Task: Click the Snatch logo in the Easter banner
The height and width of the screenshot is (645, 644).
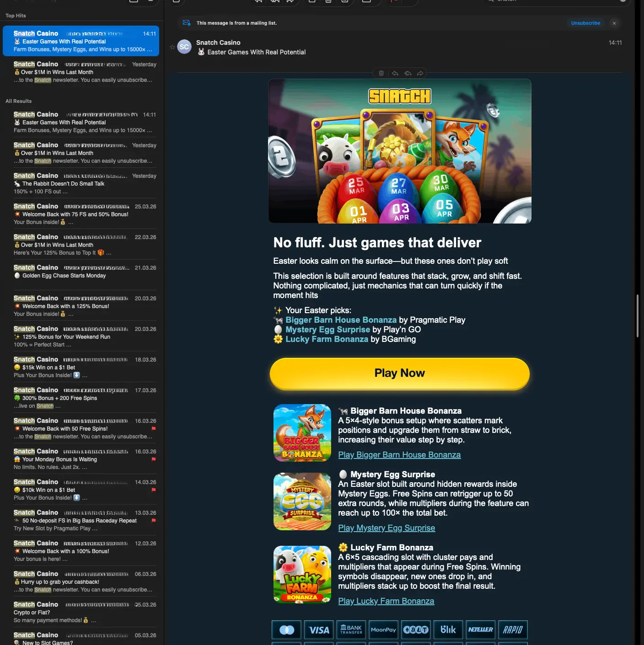Action: click(x=400, y=96)
